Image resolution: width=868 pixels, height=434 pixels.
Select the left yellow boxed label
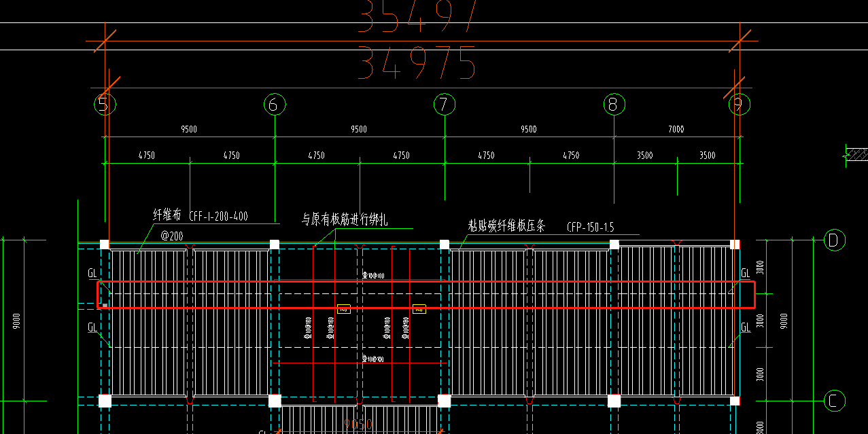tap(343, 309)
